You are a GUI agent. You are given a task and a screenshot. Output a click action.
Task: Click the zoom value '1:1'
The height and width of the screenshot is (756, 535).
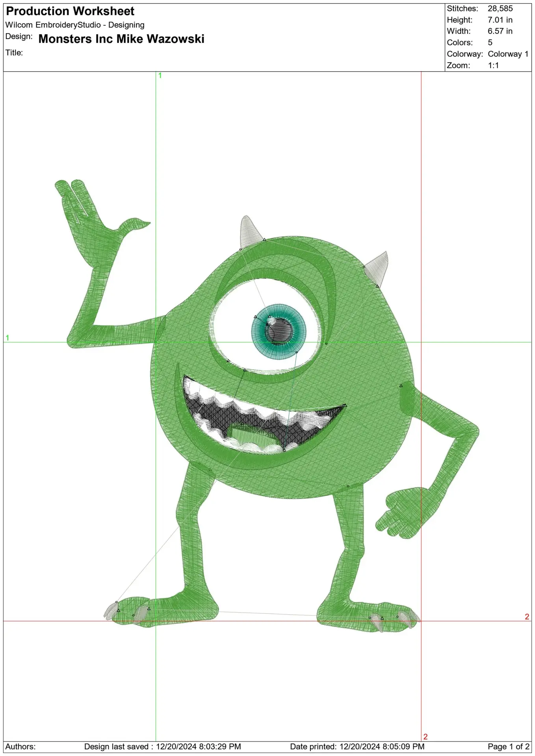494,65
